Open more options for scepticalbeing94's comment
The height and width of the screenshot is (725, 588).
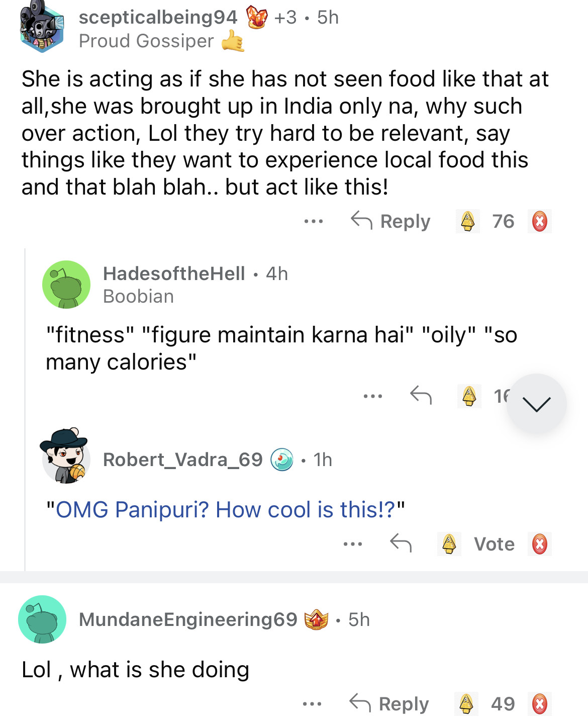[314, 221]
